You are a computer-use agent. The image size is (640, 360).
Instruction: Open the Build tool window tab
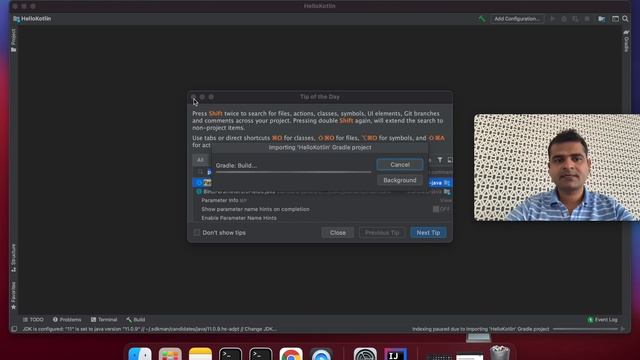tap(136, 320)
